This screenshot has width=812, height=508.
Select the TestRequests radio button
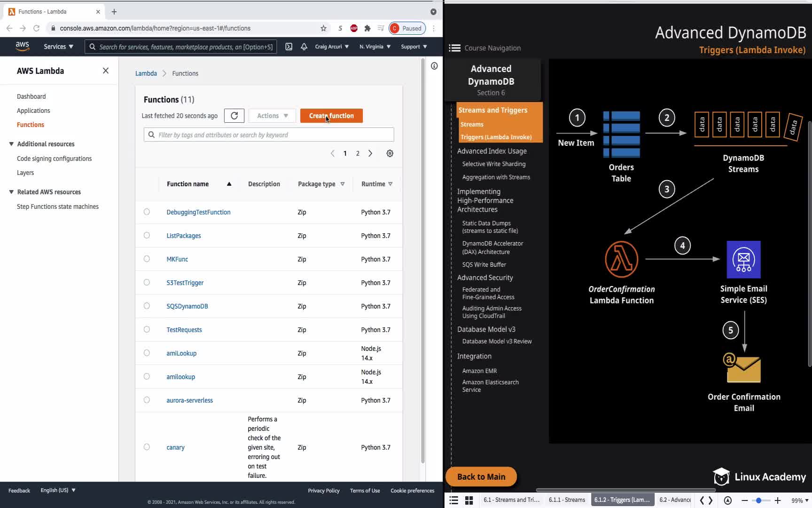[147, 330]
